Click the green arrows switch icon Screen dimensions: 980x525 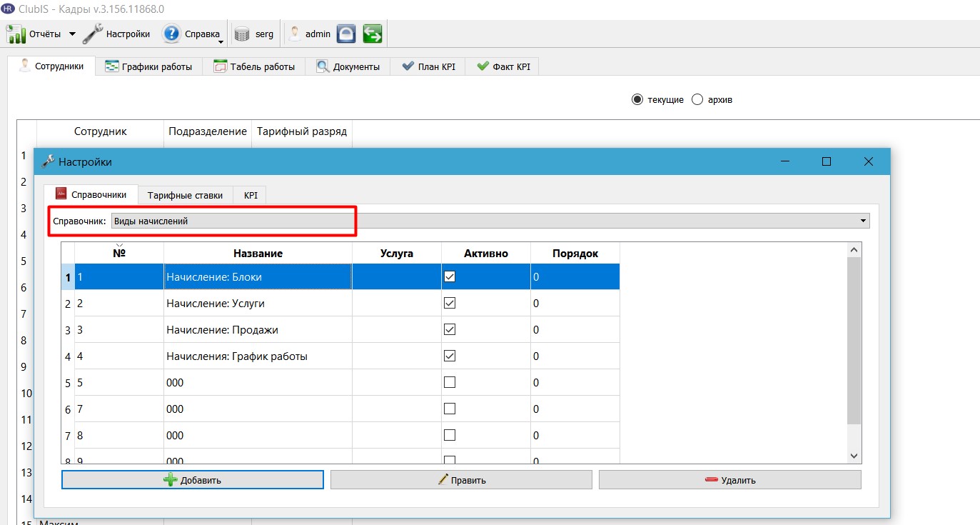(373, 34)
